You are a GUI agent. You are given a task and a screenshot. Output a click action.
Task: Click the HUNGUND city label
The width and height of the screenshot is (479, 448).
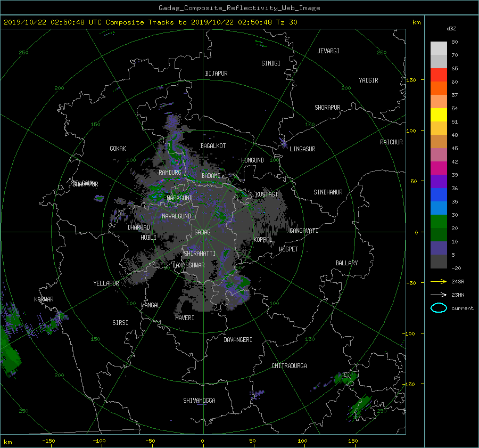pos(252,160)
